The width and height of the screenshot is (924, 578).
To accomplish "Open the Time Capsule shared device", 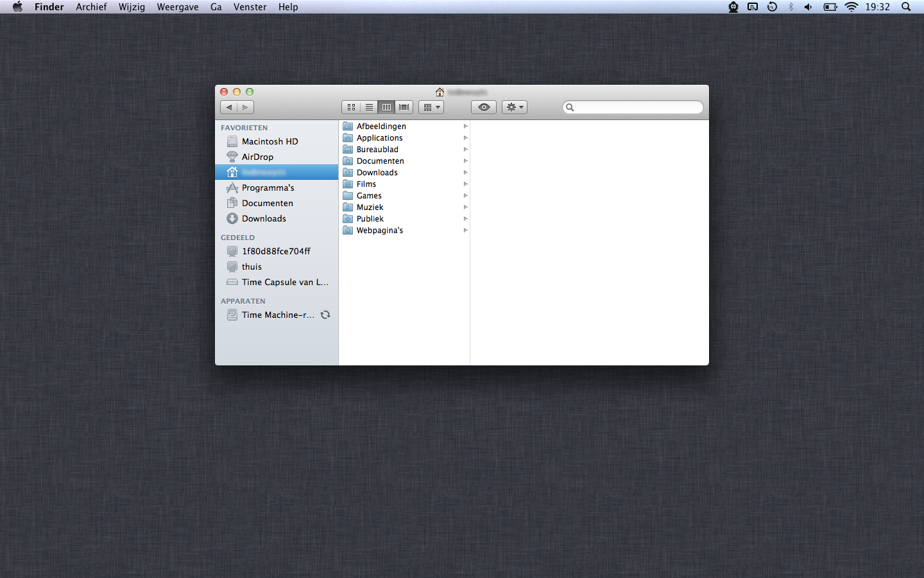I will pos(277,282).
